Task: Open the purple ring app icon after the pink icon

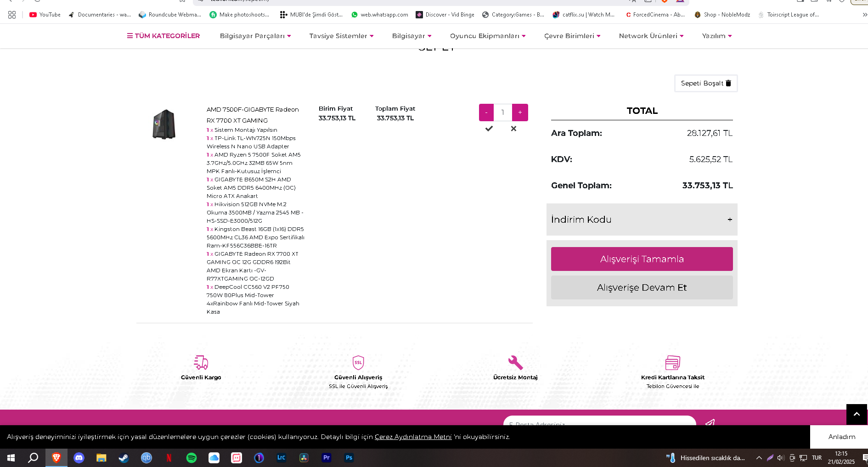Action: click(259, 458)
